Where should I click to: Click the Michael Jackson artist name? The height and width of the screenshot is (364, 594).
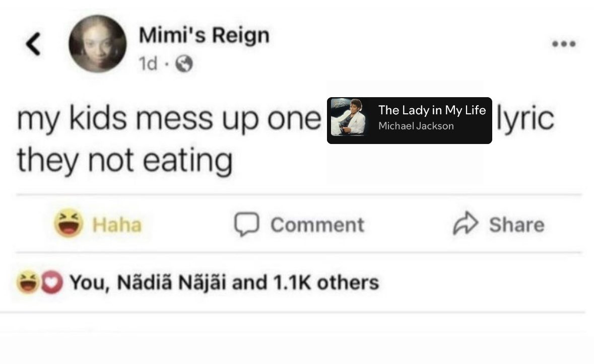[416, 126]
